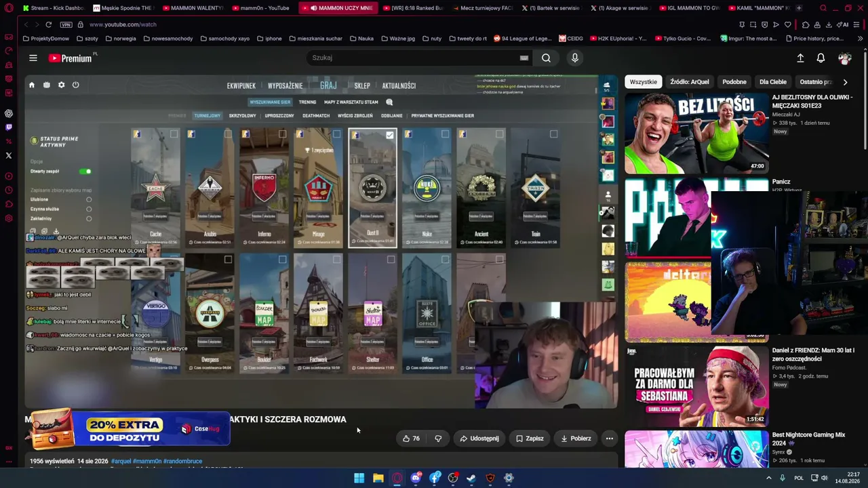Click the game power quit icon

coord(75,85)
